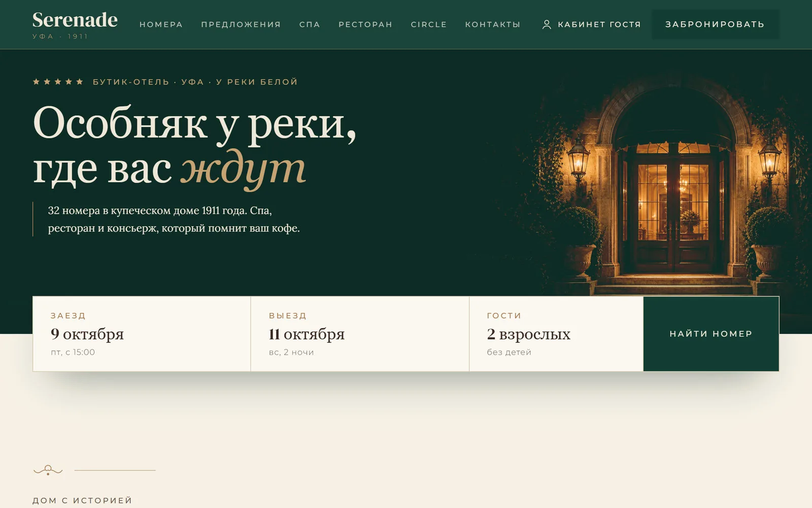The height and width of the screenshot is (508, 812).
Task: Select Ресторан in the top navigation
Action: coord(365,24)
